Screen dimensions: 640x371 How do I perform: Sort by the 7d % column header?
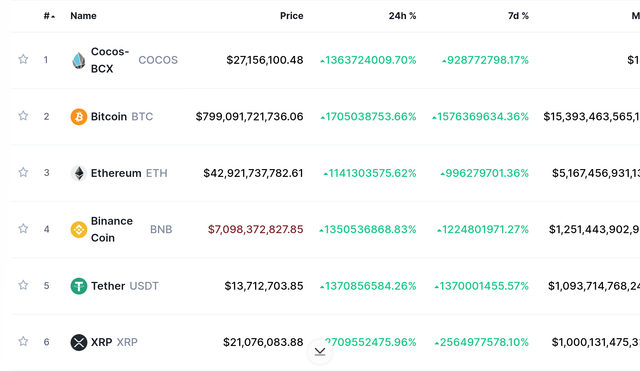pos(518,16)
